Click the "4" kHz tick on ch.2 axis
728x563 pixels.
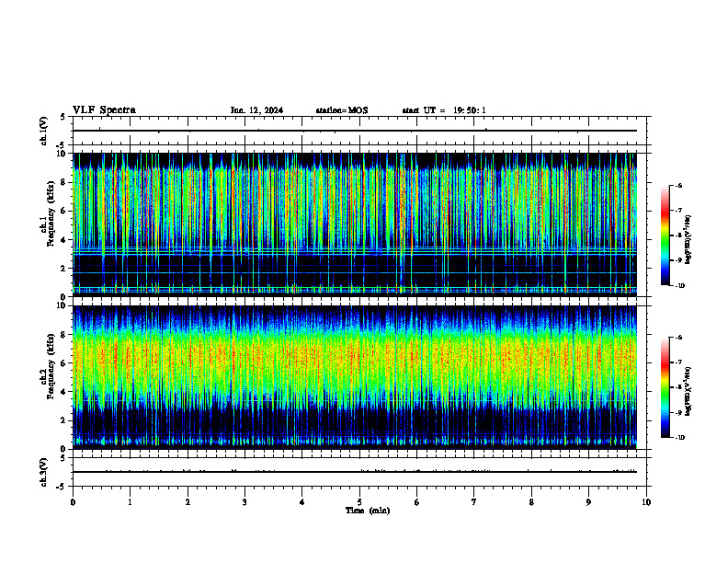point(64,392)
